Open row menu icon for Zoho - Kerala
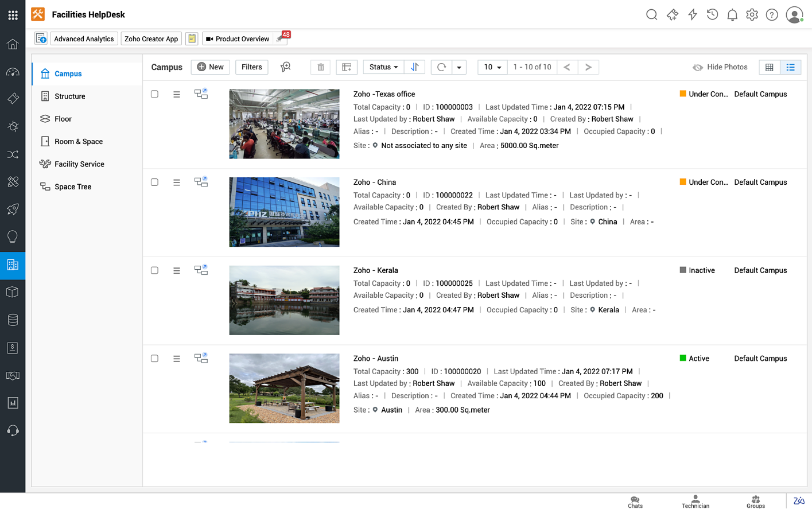 [x=177, y=270]
